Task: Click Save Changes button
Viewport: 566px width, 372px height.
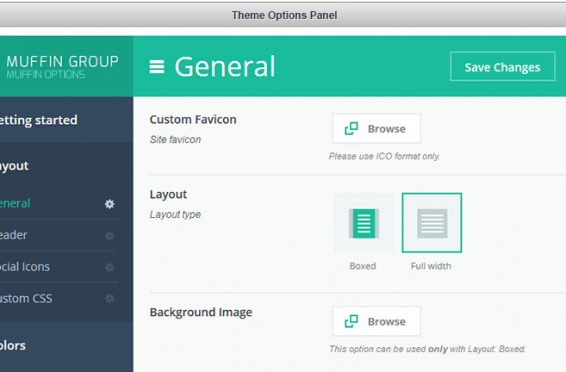Action: click(x=502, y=66)
